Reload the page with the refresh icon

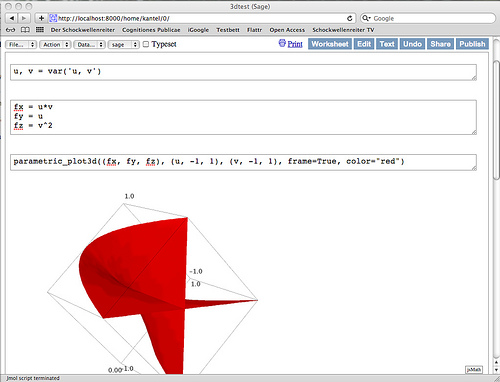(349, 18)
